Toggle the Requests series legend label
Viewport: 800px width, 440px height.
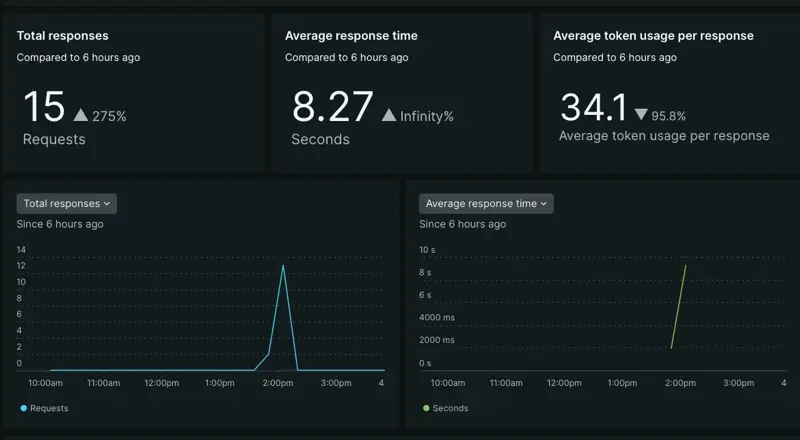49,408
